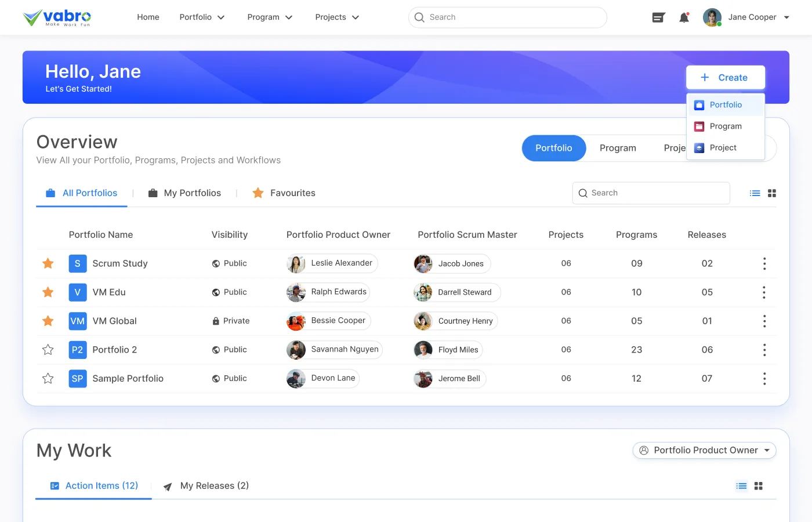This screenshot has height=522, width=812.
Task: Select list view for Action Items
Action: (x=741, y=485)
